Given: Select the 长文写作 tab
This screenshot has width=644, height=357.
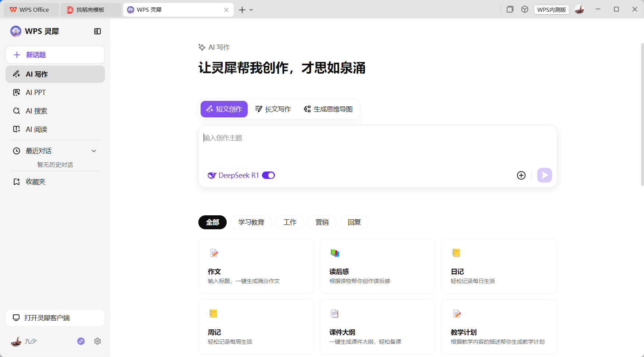Looking at the screenshot, I should (x=273, y=109).
